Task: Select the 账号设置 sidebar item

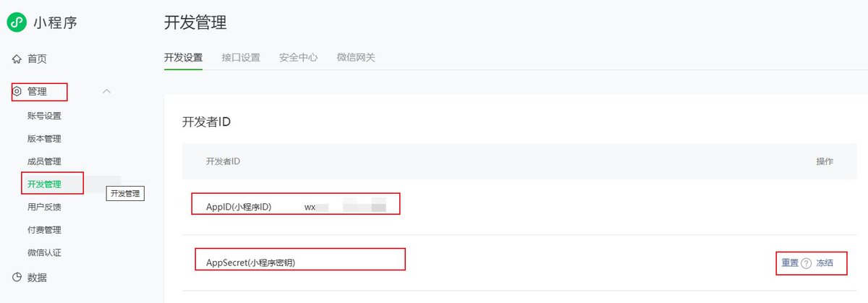Action: [x=44, y=116]
